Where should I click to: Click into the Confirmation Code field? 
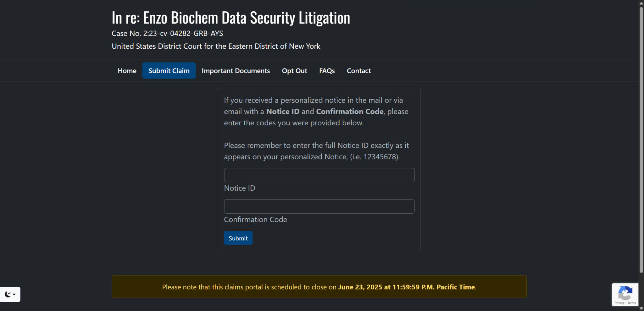click(x=319, y=206)
